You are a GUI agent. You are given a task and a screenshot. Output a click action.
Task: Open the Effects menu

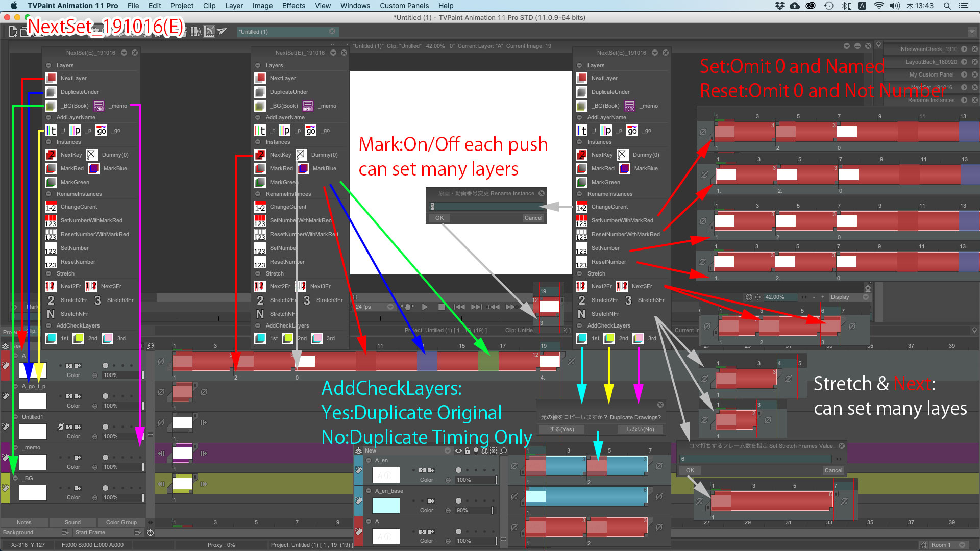(x=293, y=6)
